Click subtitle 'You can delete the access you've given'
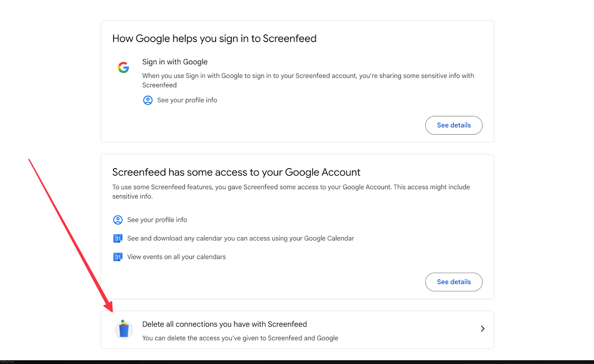Viewport: 594px width, 364px height. coord(240,338)
